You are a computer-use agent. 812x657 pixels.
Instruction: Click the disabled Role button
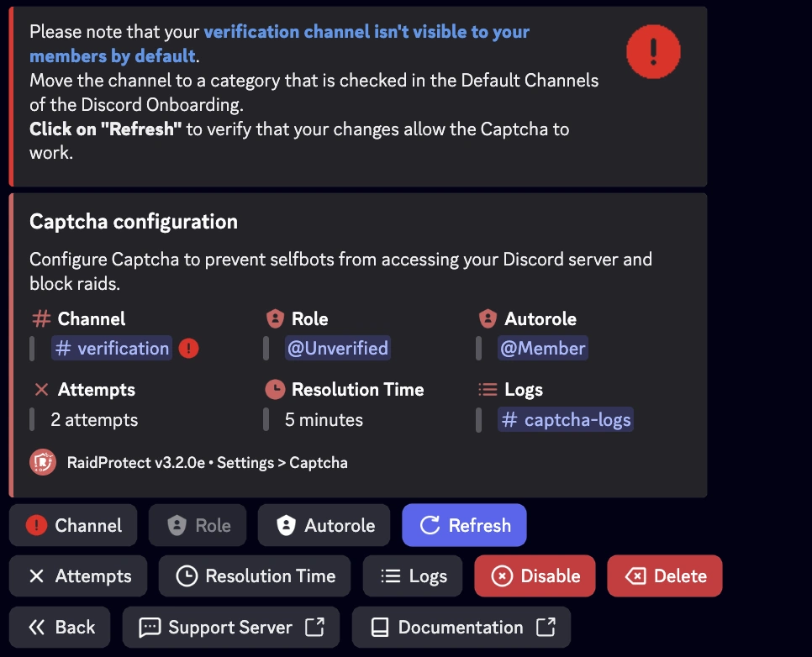click(x=198, y=524)
